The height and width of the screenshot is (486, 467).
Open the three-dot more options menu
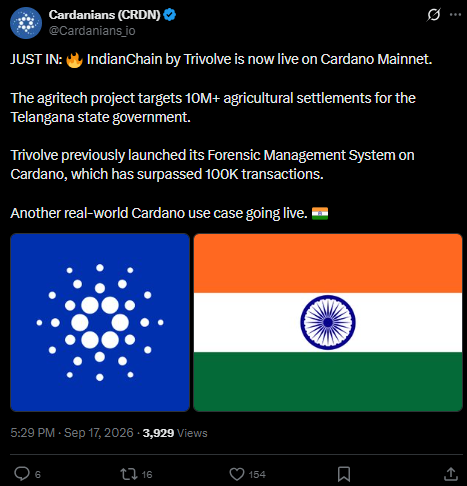coord(455,15)
